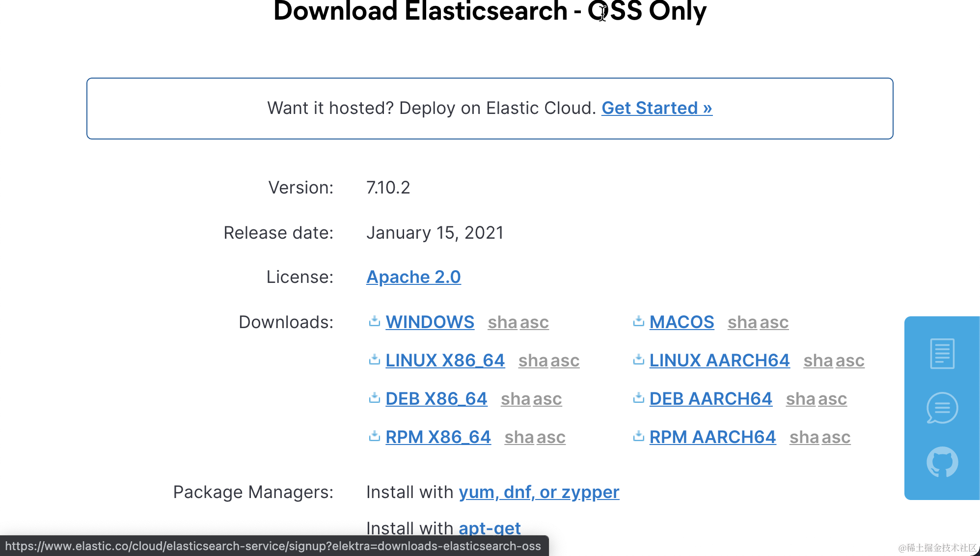Click the download icon beside LINUX X86_64
The image size is (980, 556).
375,360
